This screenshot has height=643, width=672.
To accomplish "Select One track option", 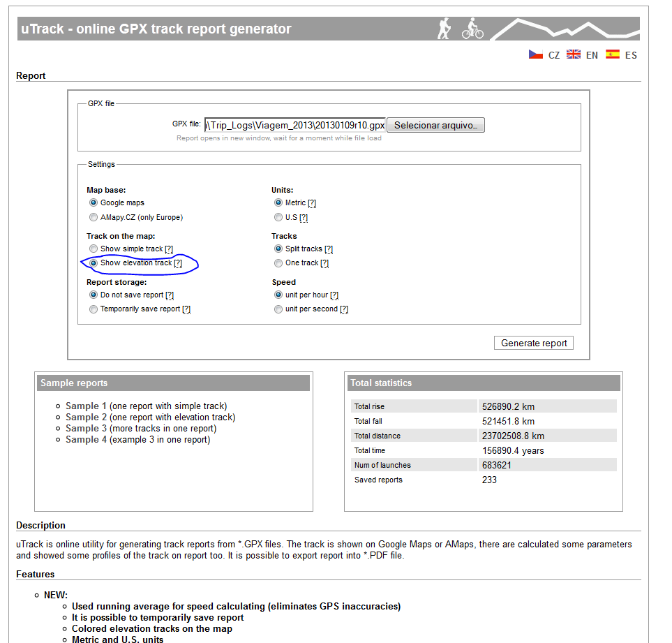I will tap(278, 263).
